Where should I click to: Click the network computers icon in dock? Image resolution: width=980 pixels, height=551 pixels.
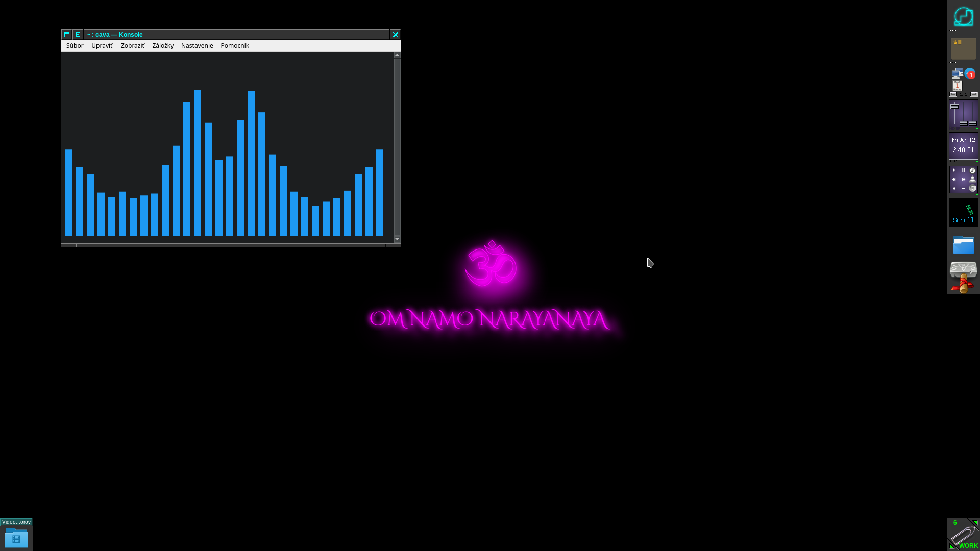[957, 73]
